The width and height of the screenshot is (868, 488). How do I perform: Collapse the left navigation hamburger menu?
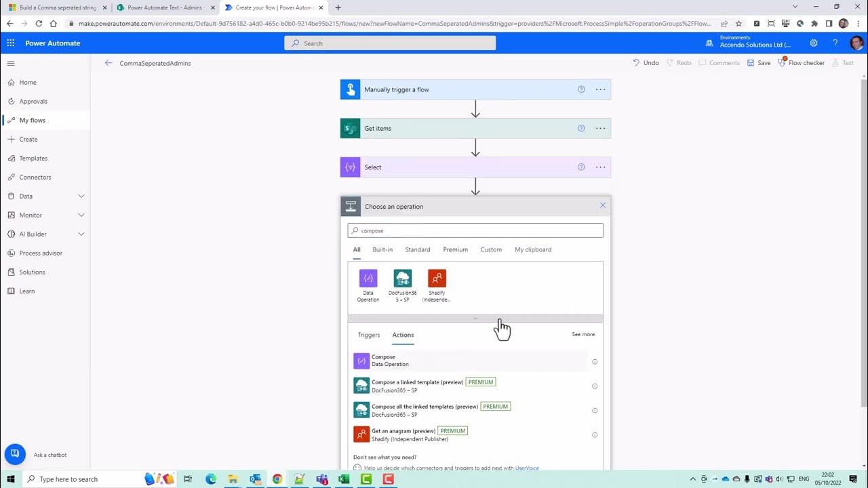click(11, 63)
